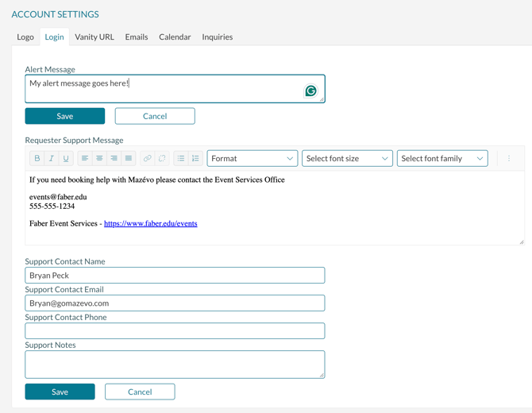Image resolution: width=532 pixels, height=413 pixels.
Task: Click the events@faber.edu line in editor
Action: (58, 197)
